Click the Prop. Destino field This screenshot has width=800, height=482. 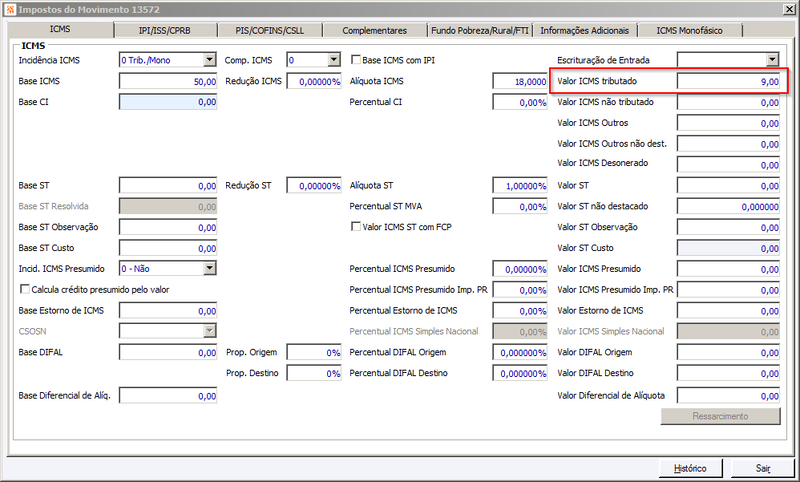click(x=314, y=373)
